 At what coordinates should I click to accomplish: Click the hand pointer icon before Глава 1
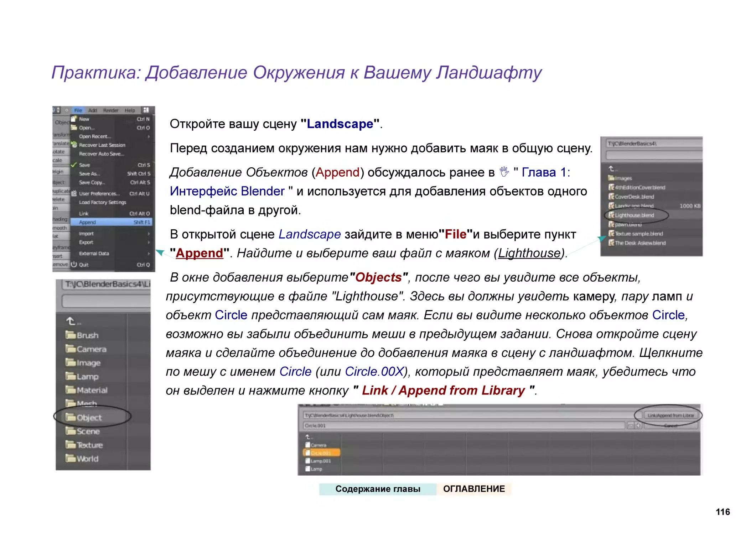coord(504,172)
